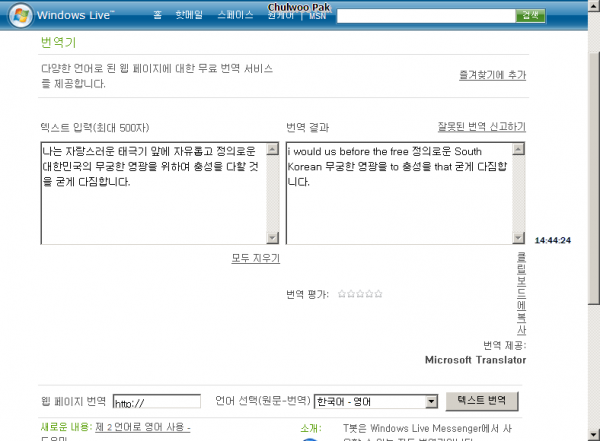
Task: Click result box scrollbar down arrow
Action: (518, 238)
